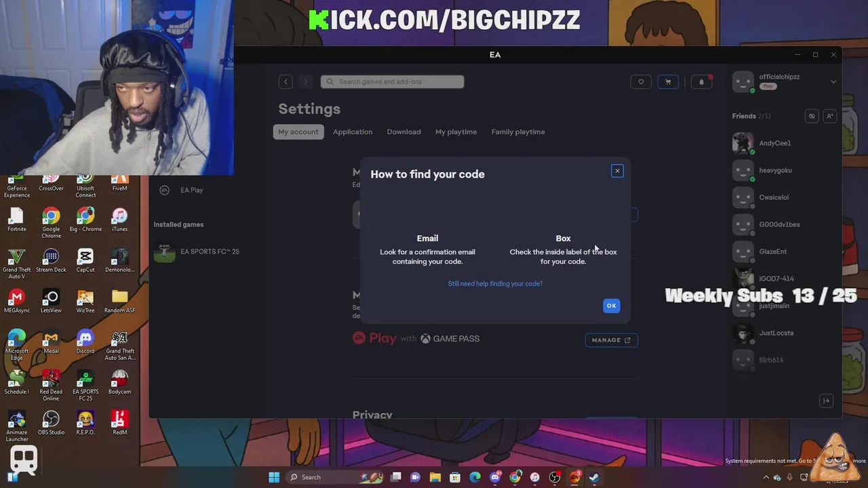Open Red Dead Online desktop shortcut

coord(51,386)
